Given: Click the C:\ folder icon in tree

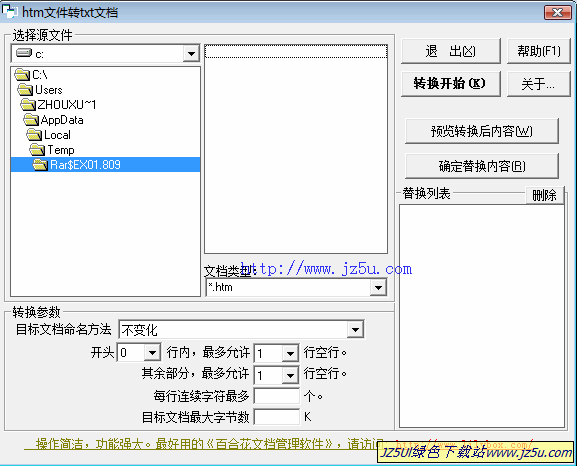Looking at the screenshot, I should [x=22, y=75].
